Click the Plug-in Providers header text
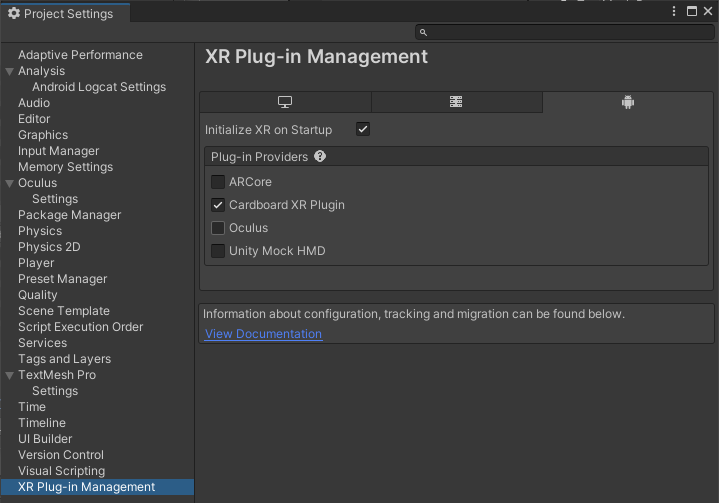The height and width of the screenshot is (503, 719). (260, 157)
